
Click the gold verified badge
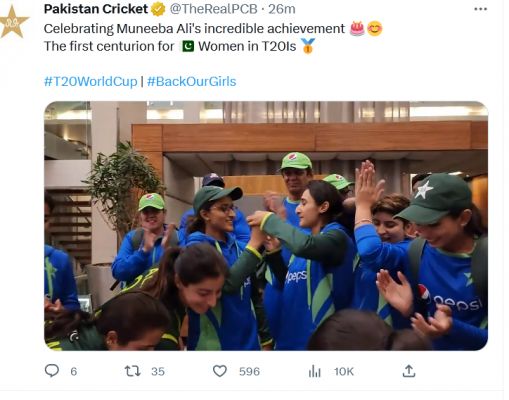click(158, 9)
